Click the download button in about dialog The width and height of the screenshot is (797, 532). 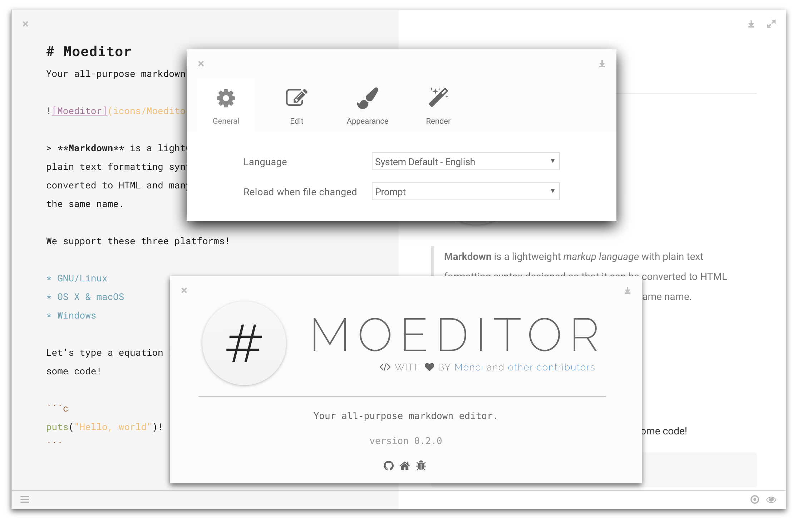(x=626, y=290)
